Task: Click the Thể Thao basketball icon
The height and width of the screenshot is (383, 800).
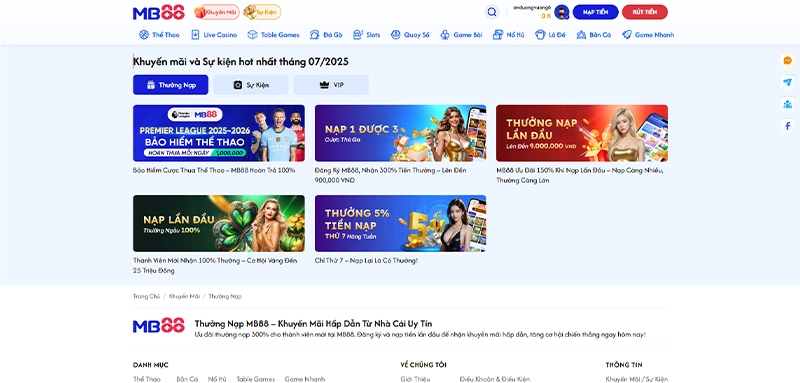Action: (144, 35)
